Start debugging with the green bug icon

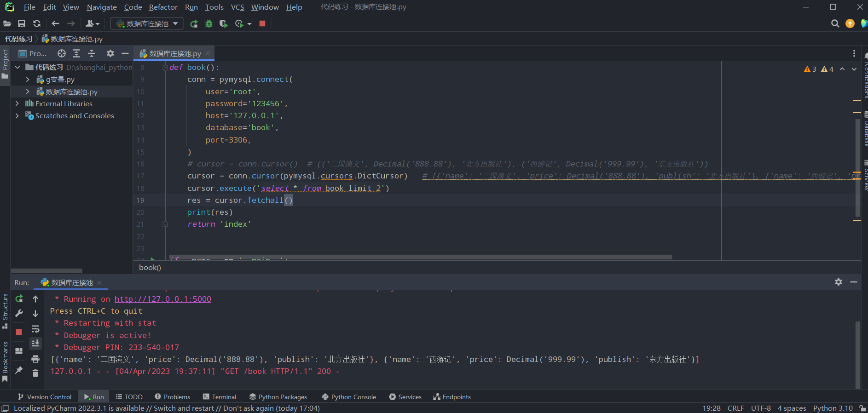coord(209,23)
